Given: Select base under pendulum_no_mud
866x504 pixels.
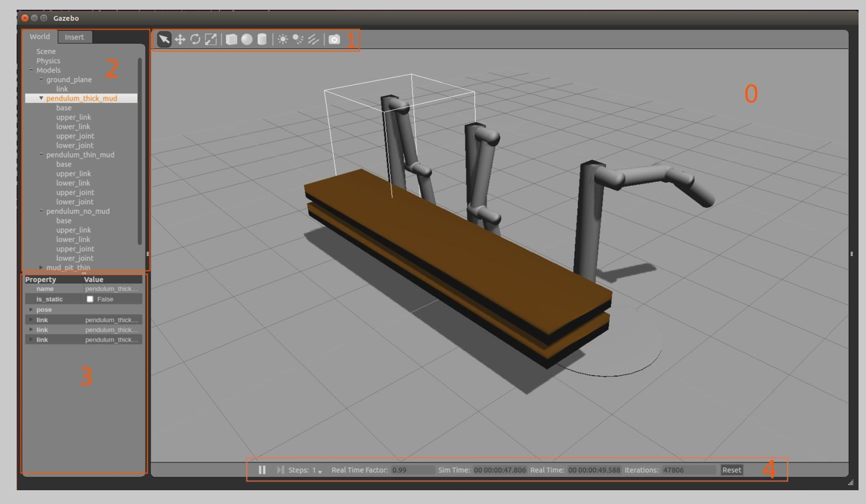Looking at the screenshot, I should tap(64, 220).
